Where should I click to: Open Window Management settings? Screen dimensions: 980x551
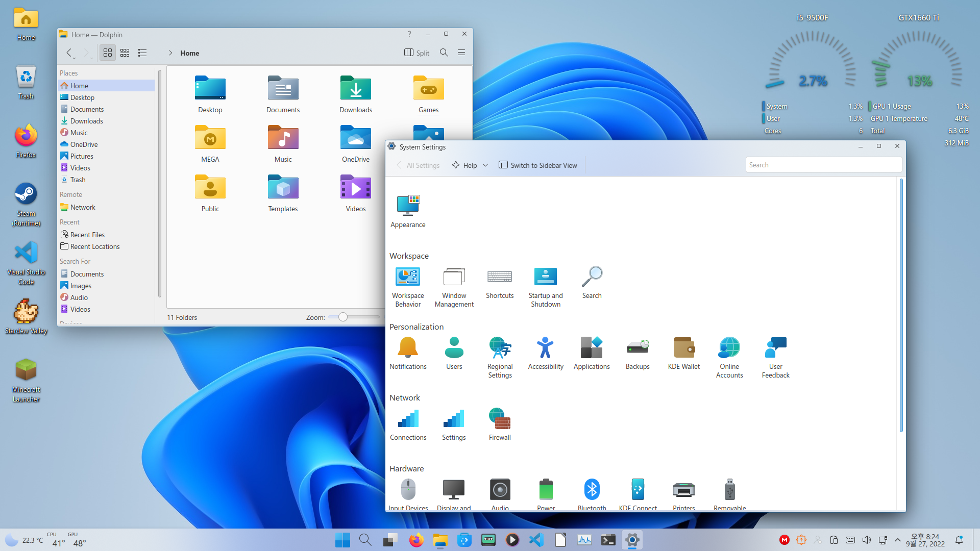click(x=454, y=286)
